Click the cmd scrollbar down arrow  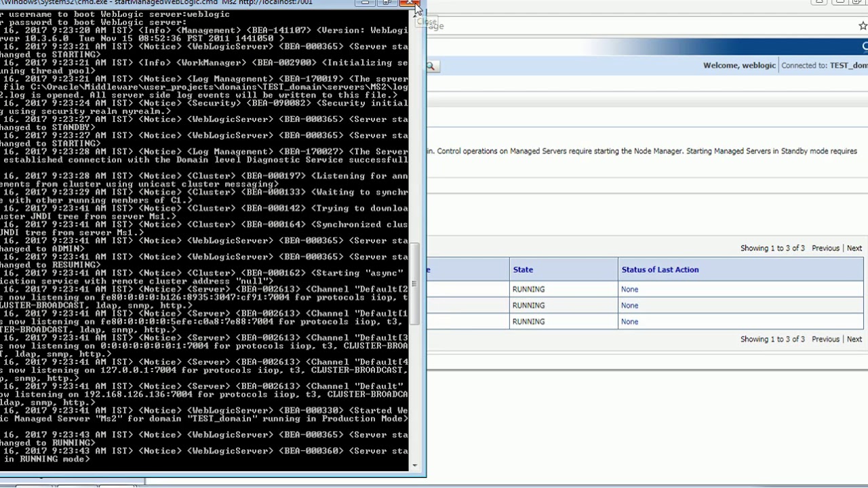pos(414,466)
